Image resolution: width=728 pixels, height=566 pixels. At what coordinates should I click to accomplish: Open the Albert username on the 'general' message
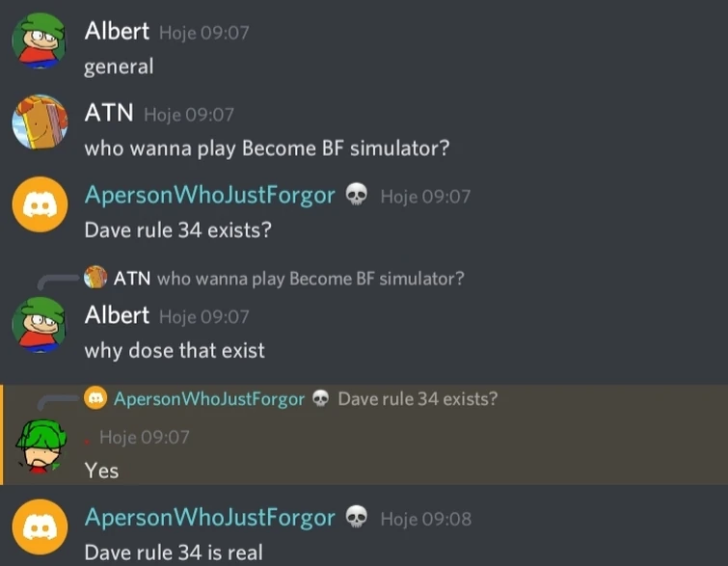pyautogui.click(x=117, y=31)
